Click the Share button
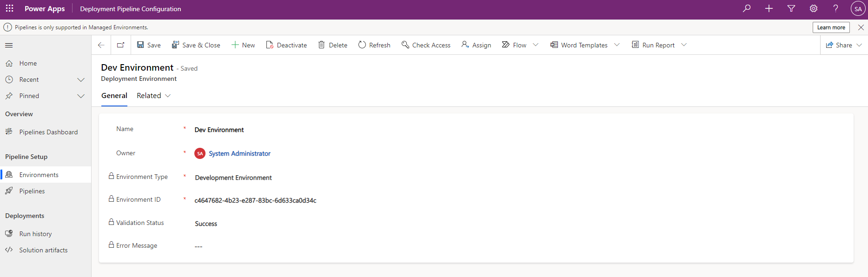Viewport: 868px width, 277px height. pos(839,45)
